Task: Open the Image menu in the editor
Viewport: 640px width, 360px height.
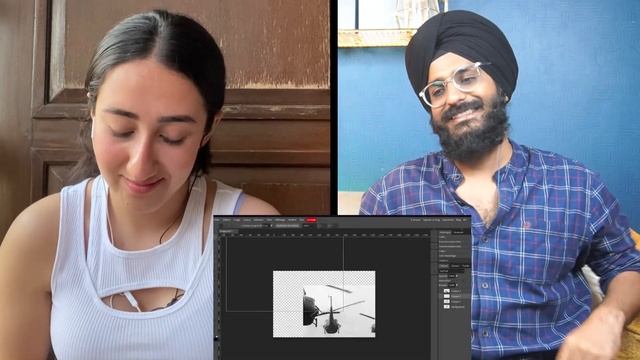Action: [236, 220]
